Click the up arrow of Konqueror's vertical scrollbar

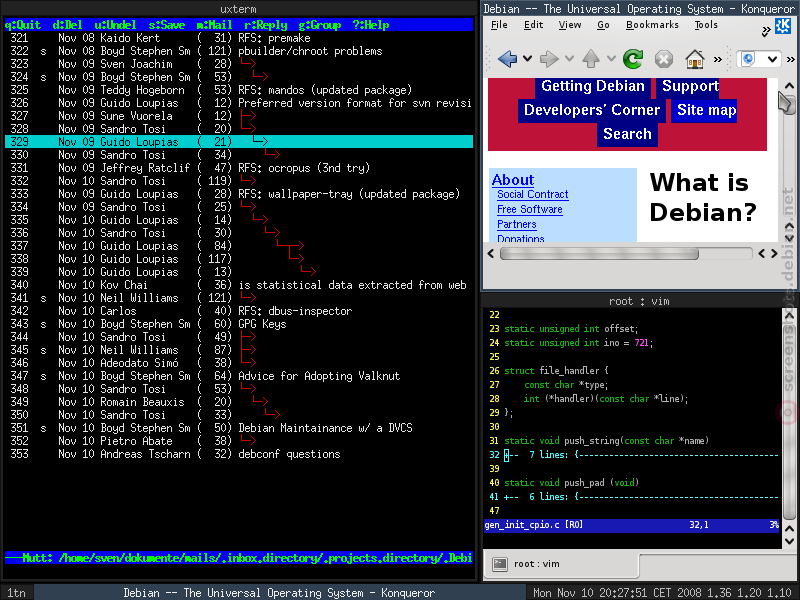(789, 86)
